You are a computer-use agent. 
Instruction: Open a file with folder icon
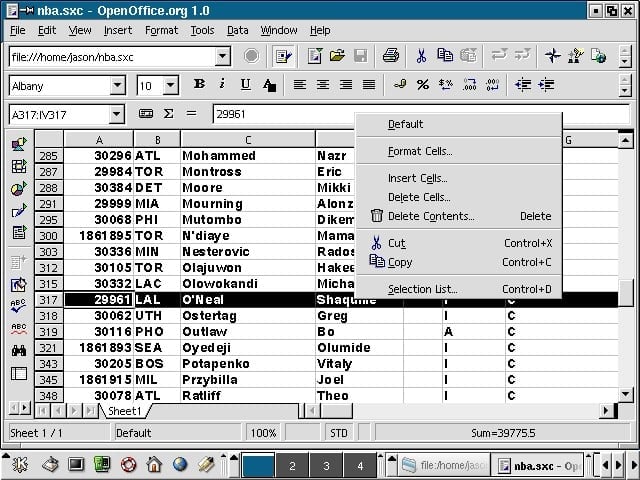pyautogui.click(x=338, y=56)
